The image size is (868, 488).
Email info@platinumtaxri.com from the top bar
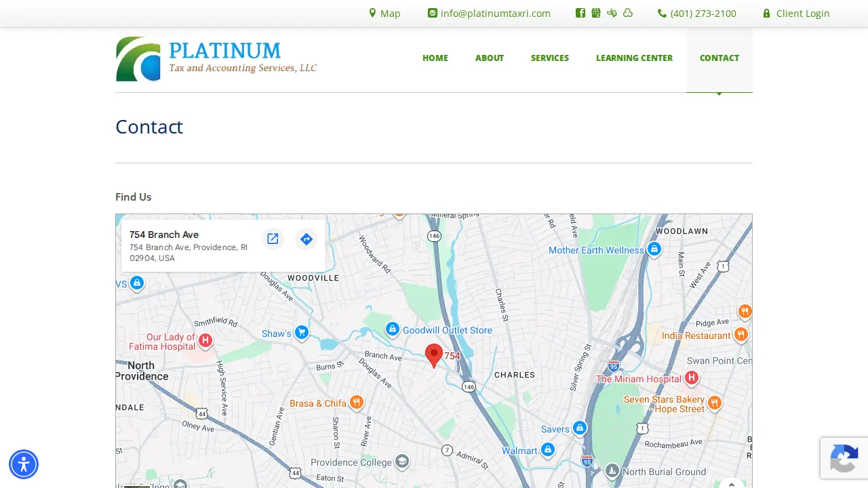tap(489, 14)
